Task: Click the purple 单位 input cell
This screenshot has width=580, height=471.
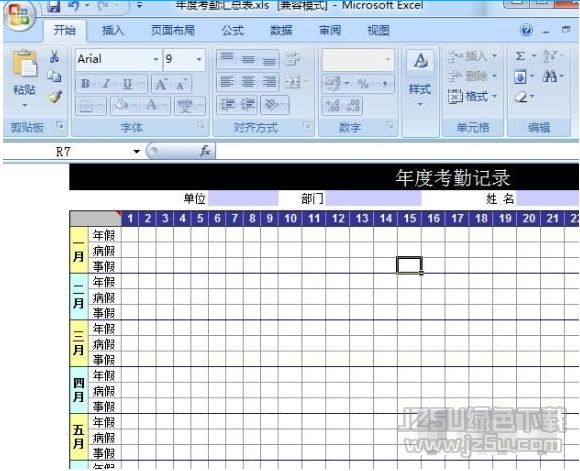Action: [243, 199]
